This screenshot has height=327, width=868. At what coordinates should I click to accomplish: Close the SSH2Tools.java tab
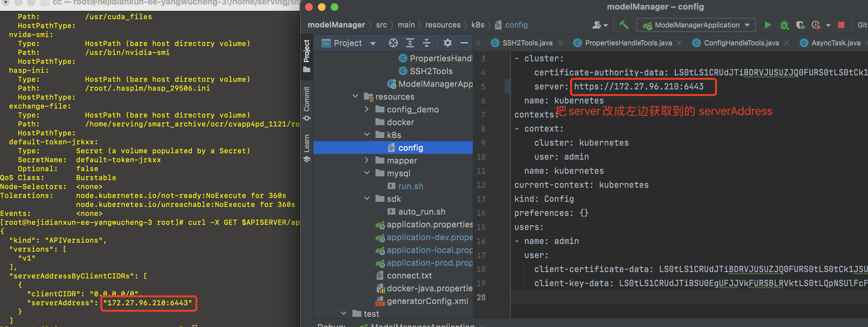[x=560, y=43]
